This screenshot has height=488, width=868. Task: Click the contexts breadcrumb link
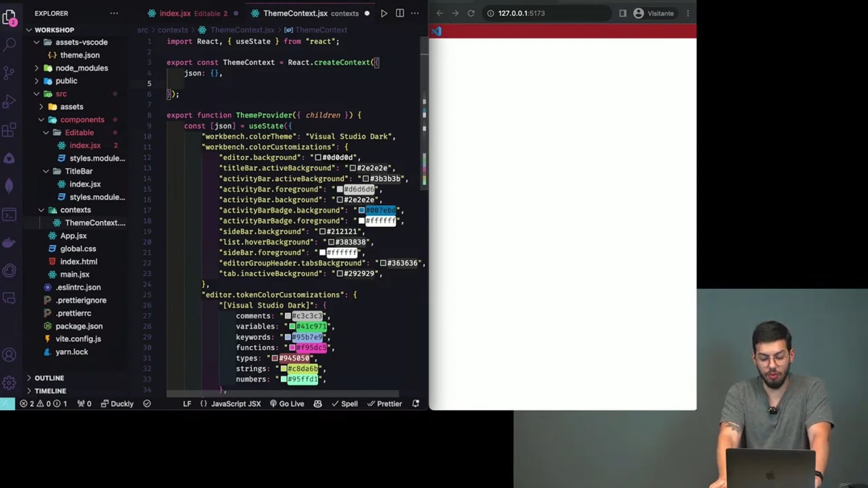(x=173, y=30)
